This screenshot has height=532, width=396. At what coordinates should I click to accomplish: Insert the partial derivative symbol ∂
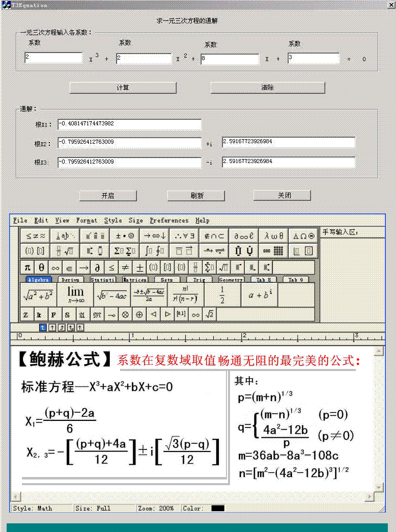click(x=97, y=268)
